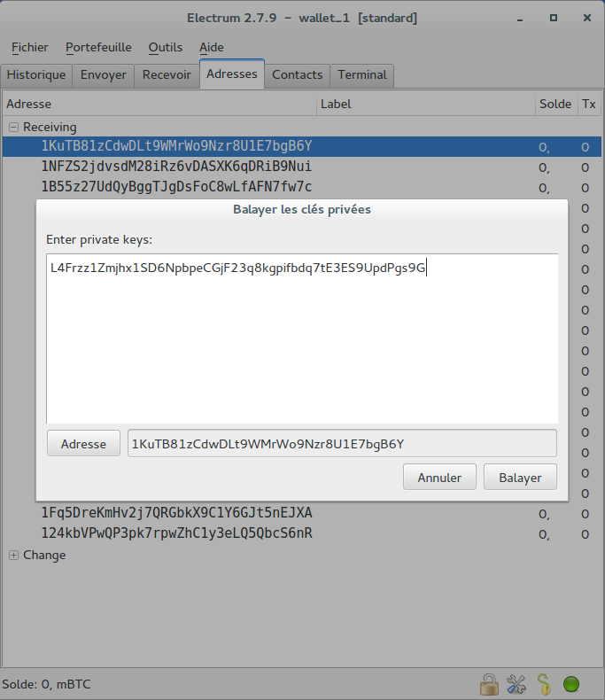The image size is (605, 700).
Task: Click the 'Enter private keys:' label
Action: pyautogui.click(x=99, y=240)
